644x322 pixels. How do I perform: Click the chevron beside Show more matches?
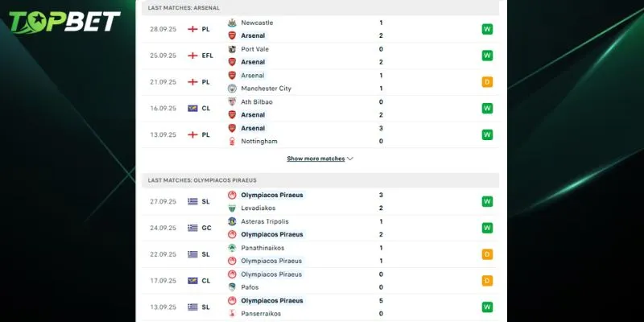(x=350, y=159)
